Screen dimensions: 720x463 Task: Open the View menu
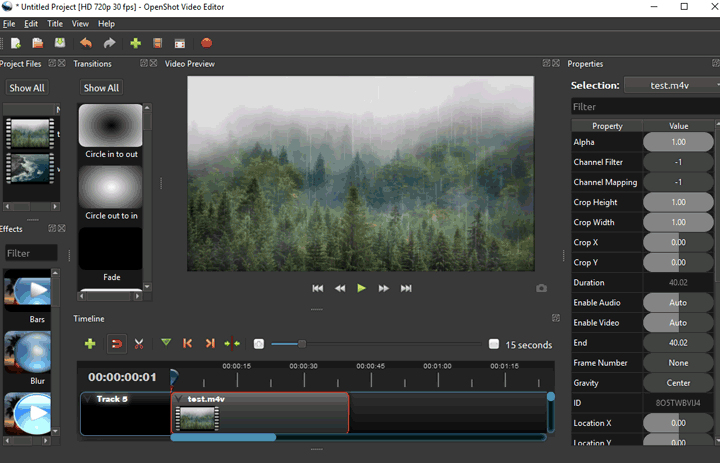[80, 23]
